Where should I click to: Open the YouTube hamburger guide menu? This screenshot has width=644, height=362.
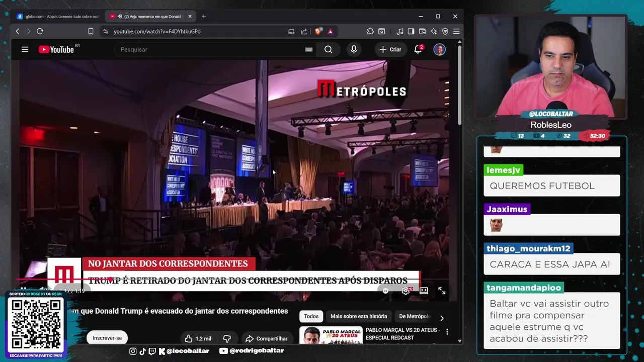[x=25, y=49]
